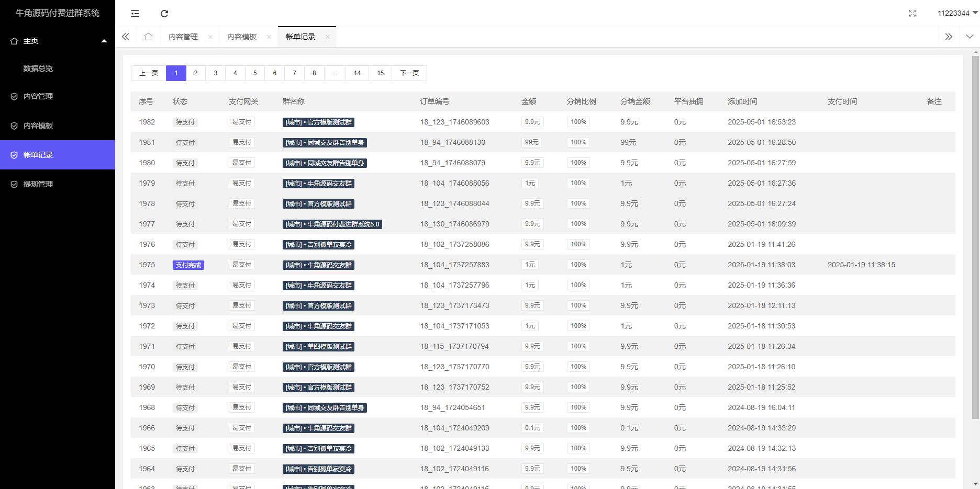Click the scrollbar up arrow
The height and width of the screenshot is (489, 980).
point(975,51)
